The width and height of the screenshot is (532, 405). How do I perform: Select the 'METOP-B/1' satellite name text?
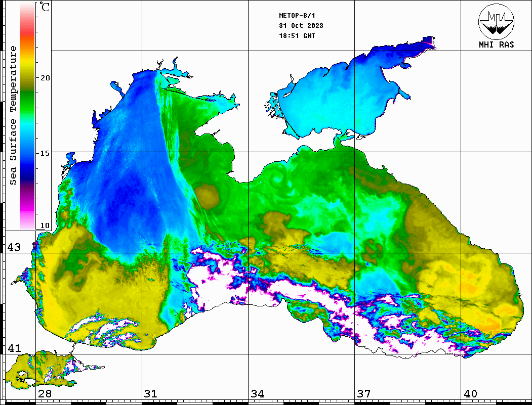[297, 16]
